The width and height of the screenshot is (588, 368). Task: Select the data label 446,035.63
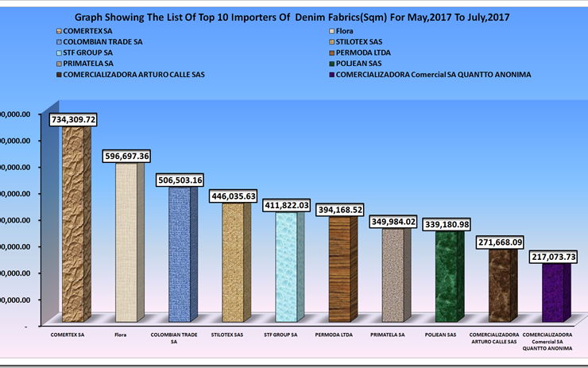click(234, 196)
